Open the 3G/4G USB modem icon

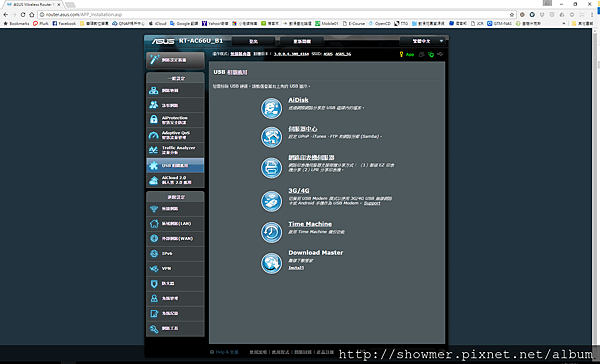click(x=271, y=201)
